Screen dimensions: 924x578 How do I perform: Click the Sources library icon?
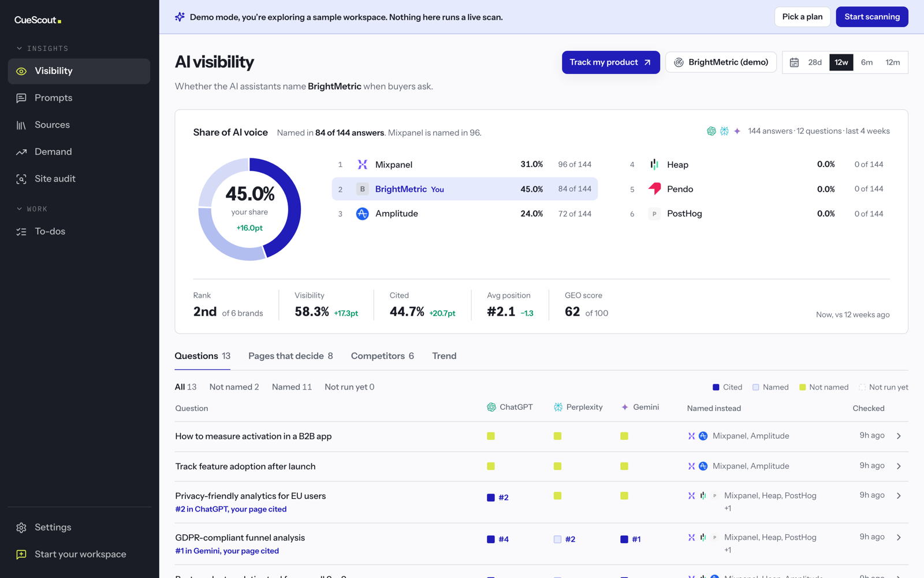(x=21, y=125)
